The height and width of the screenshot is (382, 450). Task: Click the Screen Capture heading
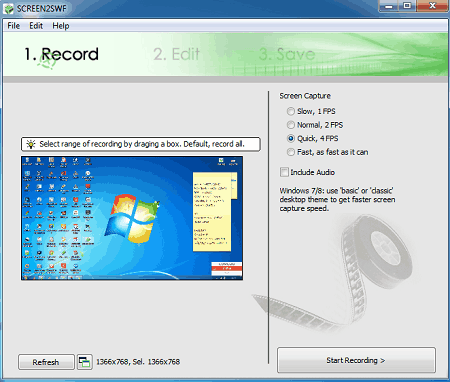click(x=305, y=96)
